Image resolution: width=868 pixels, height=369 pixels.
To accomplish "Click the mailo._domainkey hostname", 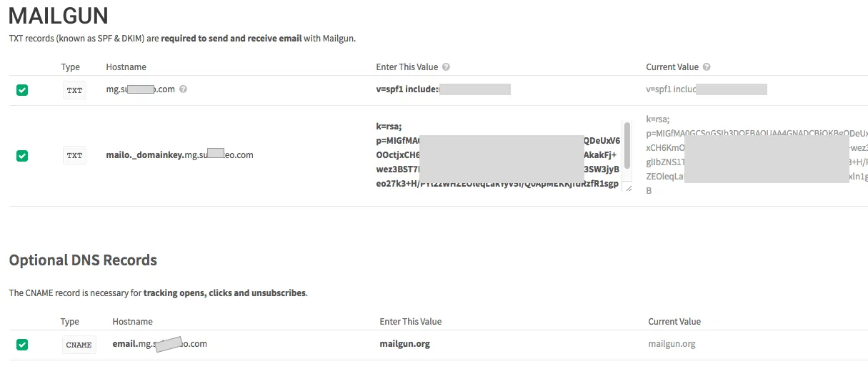I will pos(179,154).
